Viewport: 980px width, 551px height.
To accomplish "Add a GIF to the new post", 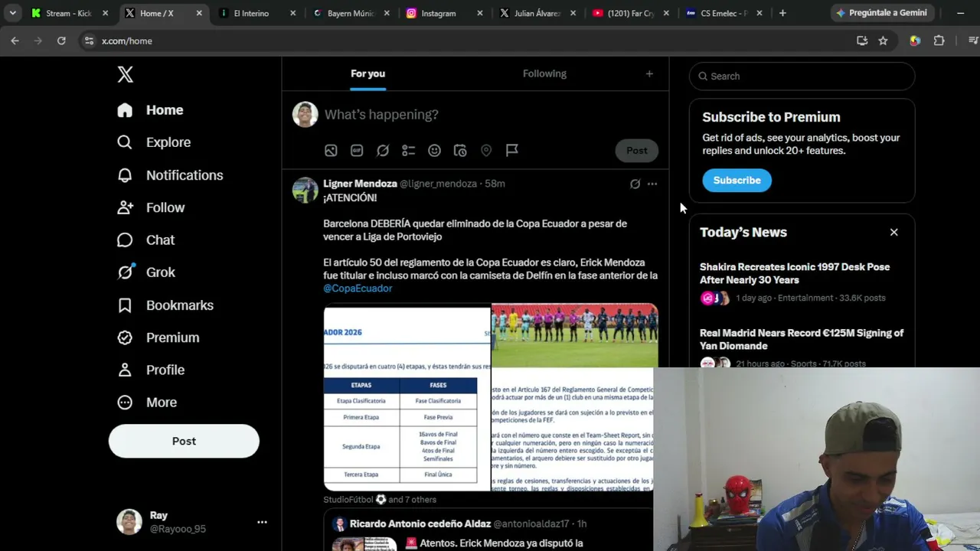I will click(x=357, y=151).
